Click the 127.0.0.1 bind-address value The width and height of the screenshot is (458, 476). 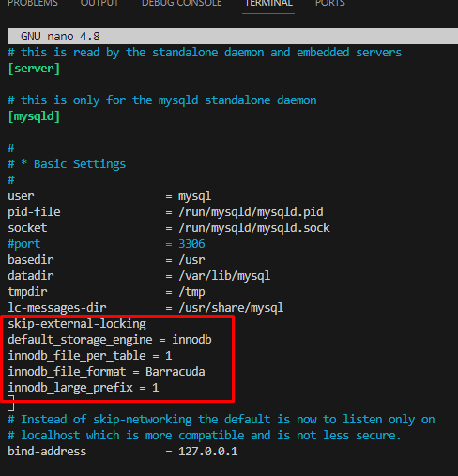click(208, 452)
